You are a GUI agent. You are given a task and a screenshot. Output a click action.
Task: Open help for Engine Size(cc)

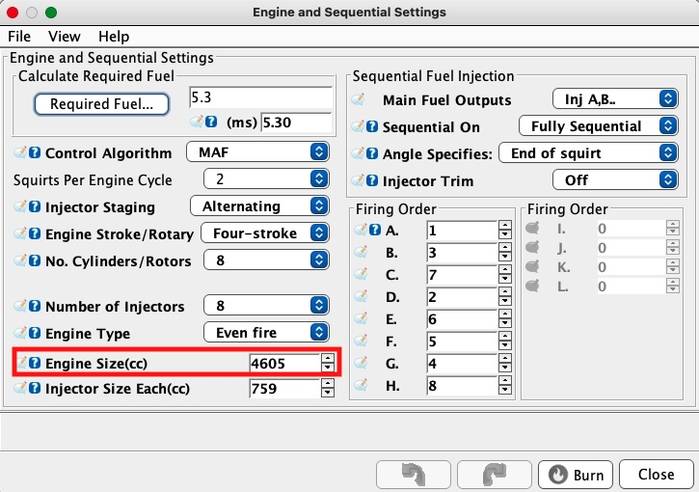click(35, 363)
